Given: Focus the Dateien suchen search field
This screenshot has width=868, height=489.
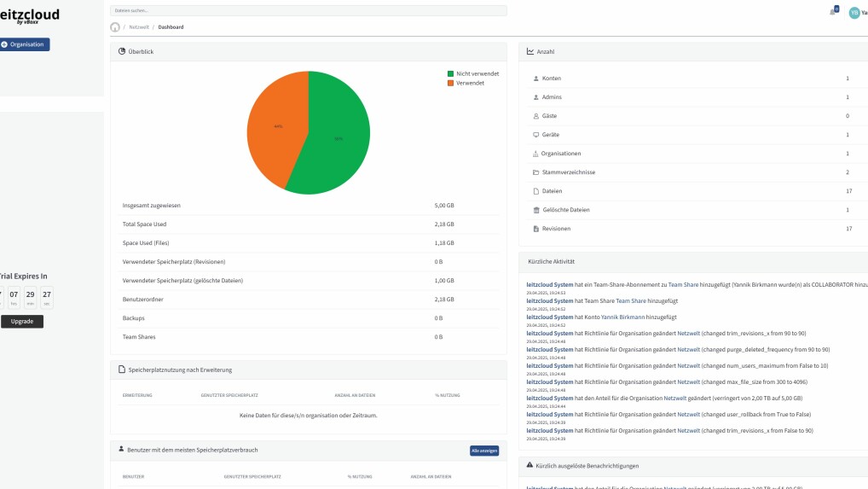Looking at the screenshot, I should click(x=309, y=10).
